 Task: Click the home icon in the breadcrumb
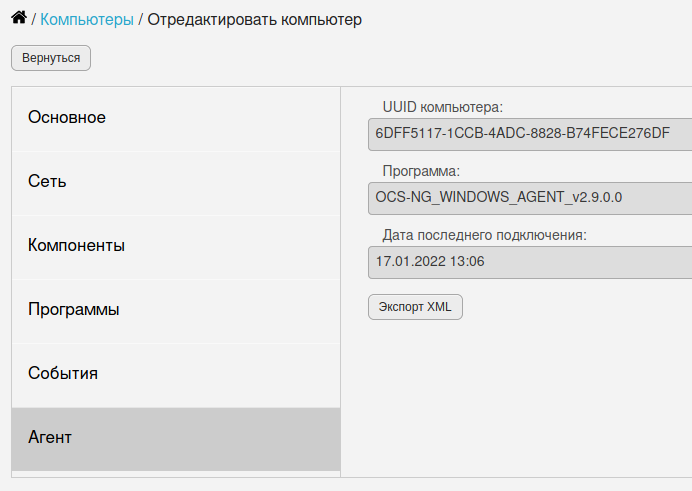pyautogui.click(x=19, y=18)
